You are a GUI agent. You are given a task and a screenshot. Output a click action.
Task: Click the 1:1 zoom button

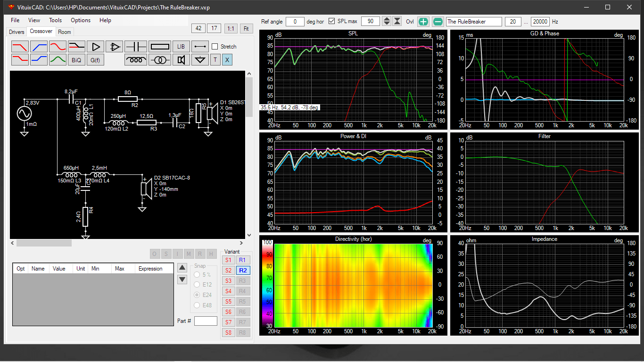(x=231, y=28)
